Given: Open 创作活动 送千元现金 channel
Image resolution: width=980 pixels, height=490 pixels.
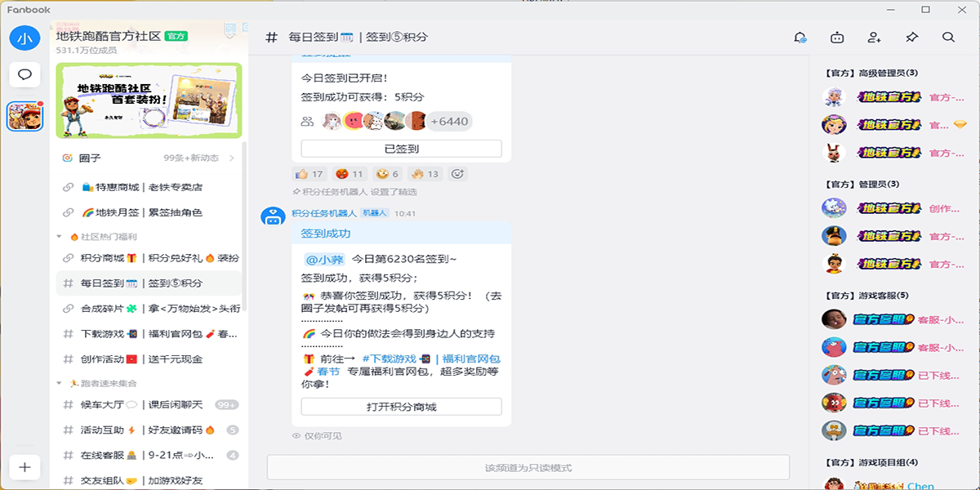Looking at the screenshot, I should pos(148,359).
